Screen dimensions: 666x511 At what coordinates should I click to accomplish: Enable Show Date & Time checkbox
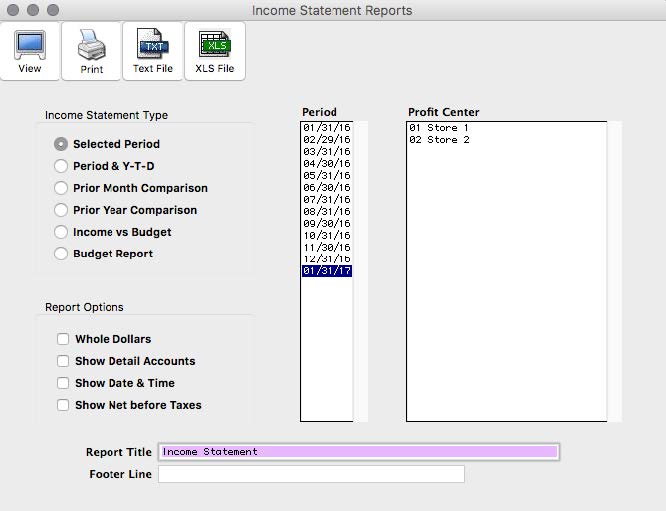pos(64,383)
